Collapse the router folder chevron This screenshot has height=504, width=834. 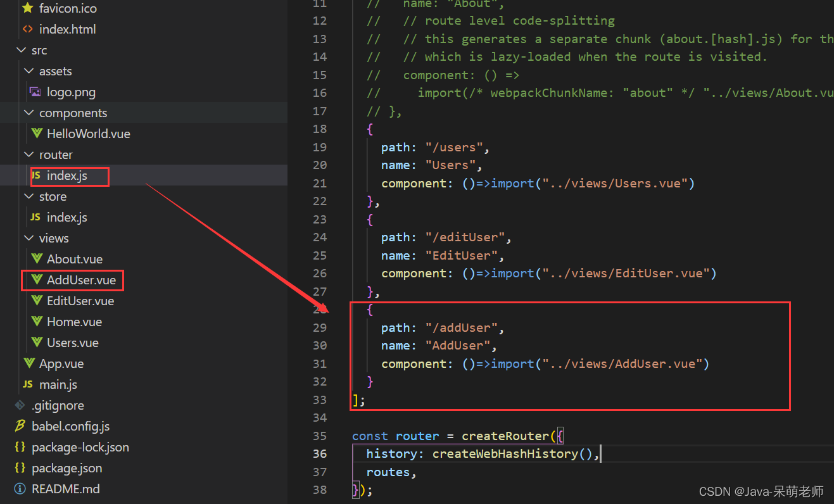(x=29, y=154)
